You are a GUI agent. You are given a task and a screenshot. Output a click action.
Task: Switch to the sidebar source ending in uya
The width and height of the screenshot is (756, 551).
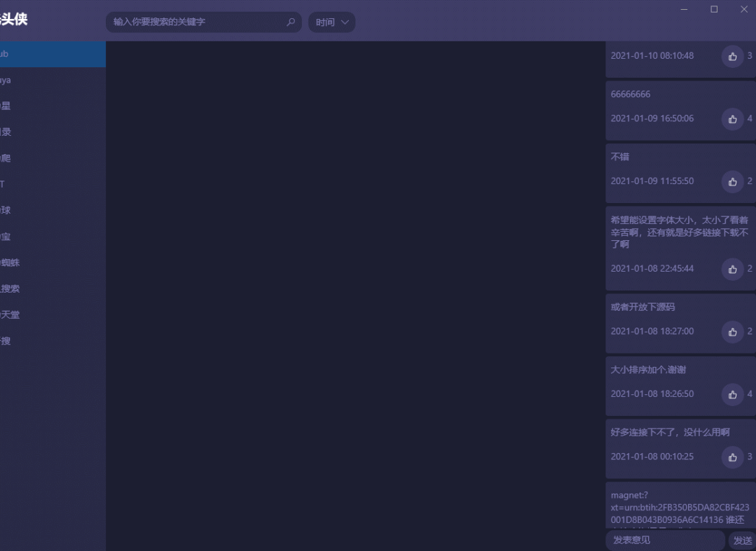click(x=53, y=80)
